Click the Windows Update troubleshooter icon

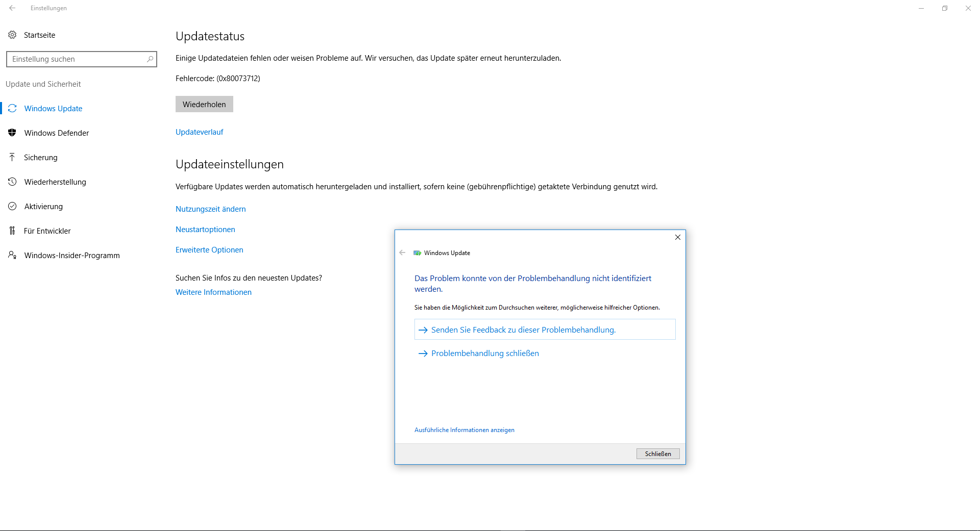click(417, 253)
